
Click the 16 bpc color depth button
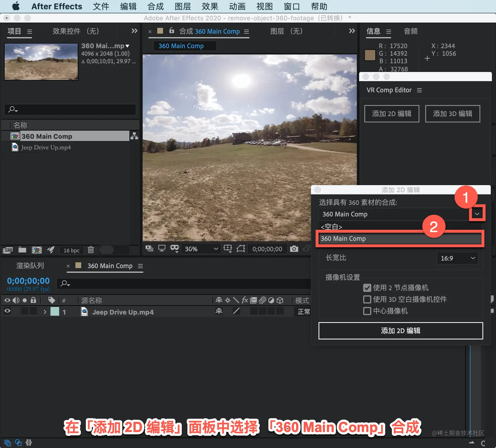point(72,250)
